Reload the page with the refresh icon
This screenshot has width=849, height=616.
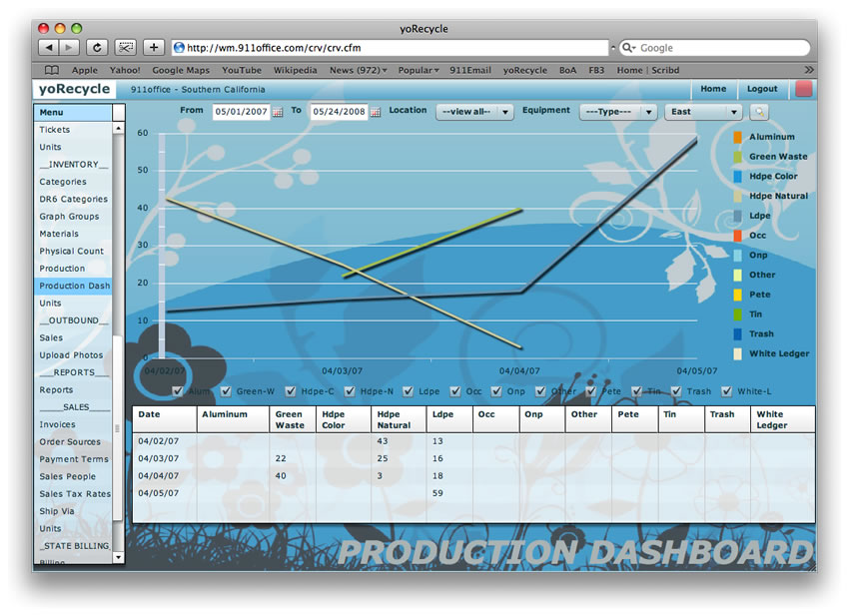(97, 48)
